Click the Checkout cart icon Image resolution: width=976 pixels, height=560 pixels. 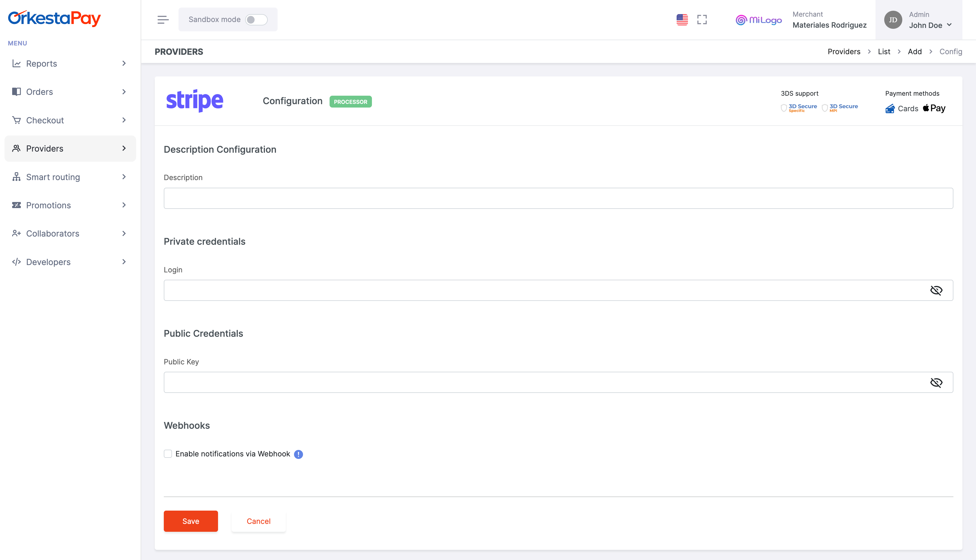click(16, 120)
